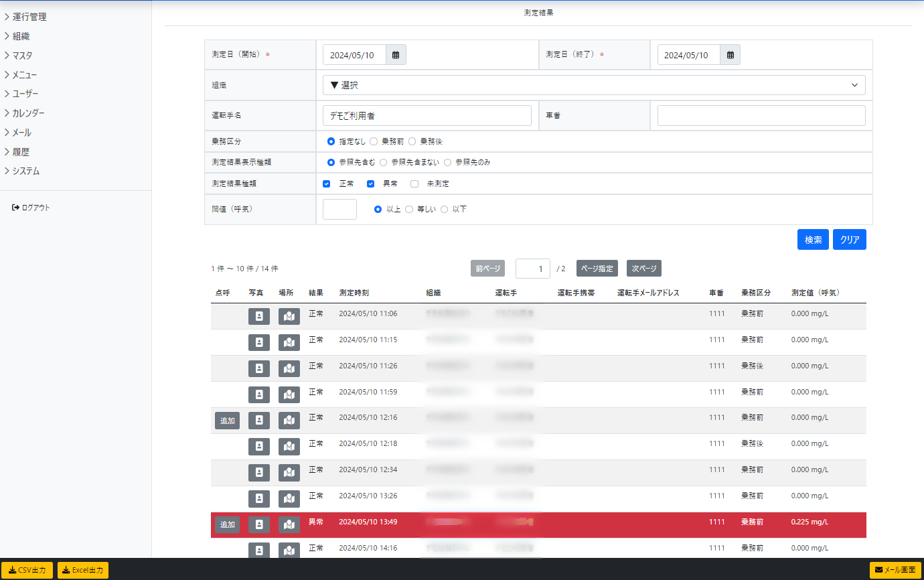
Task: View photo icon for 11:06 measurement
Action: pyautogui.click(x=259, y=316)
